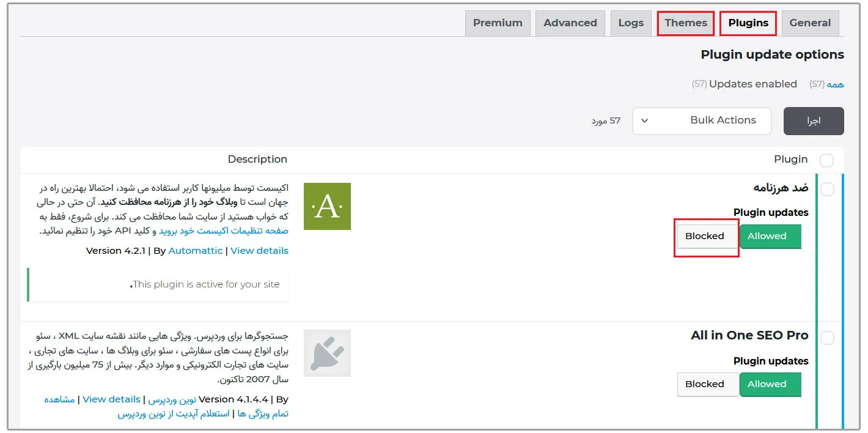Click the Plugin column header
The width and height of the screenshot is (868, 433).
click(790, 160)
